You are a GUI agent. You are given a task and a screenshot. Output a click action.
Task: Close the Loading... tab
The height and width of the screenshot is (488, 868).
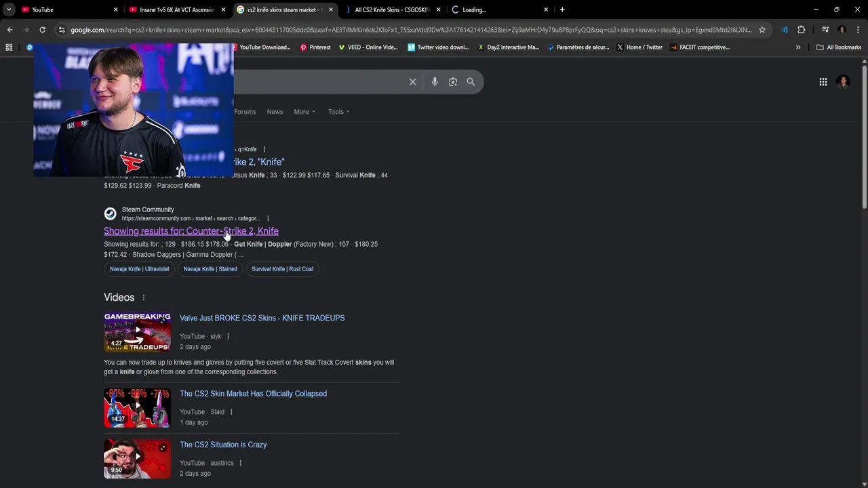(x=546, y=9)
